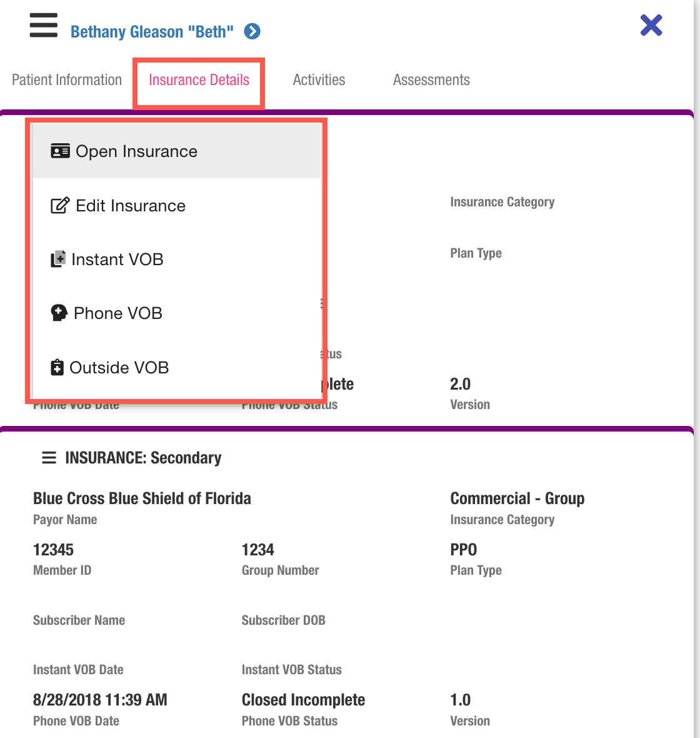
Task: Click the Closed Incomplete status text
Action: (303, 700)
